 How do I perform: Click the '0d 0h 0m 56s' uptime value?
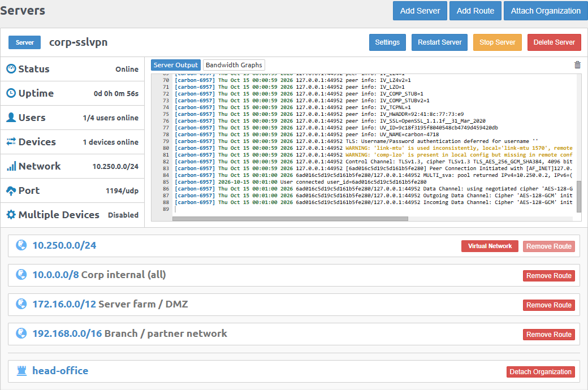(x=116, y=93)
